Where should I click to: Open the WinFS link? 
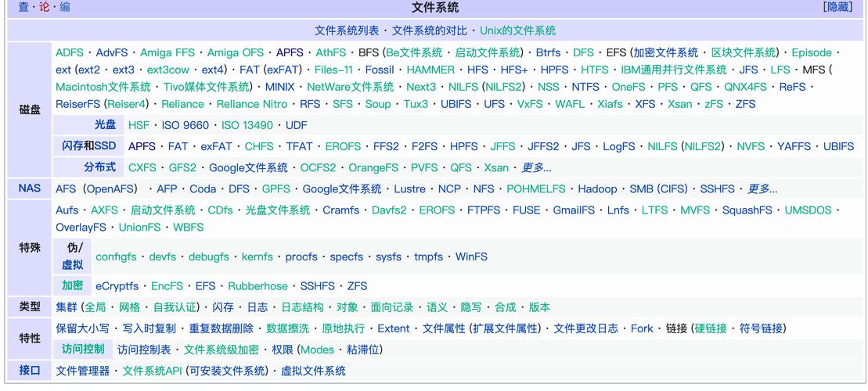coord(472,256)
